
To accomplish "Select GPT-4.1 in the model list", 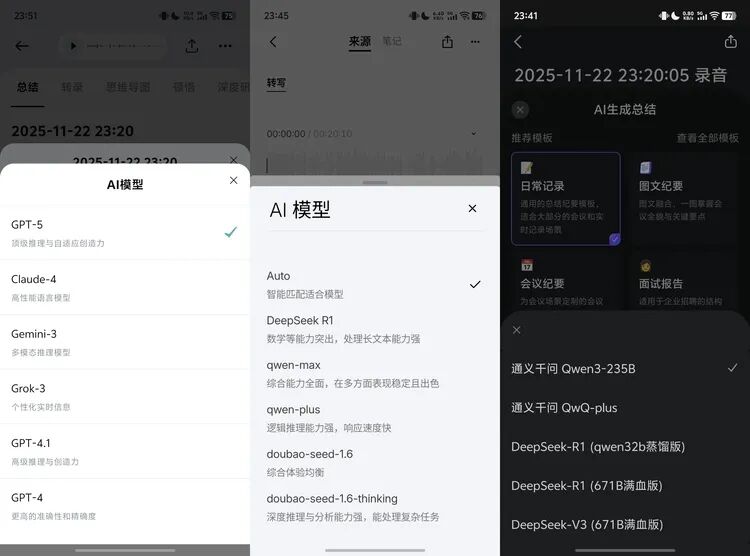I will coord(125,451).
